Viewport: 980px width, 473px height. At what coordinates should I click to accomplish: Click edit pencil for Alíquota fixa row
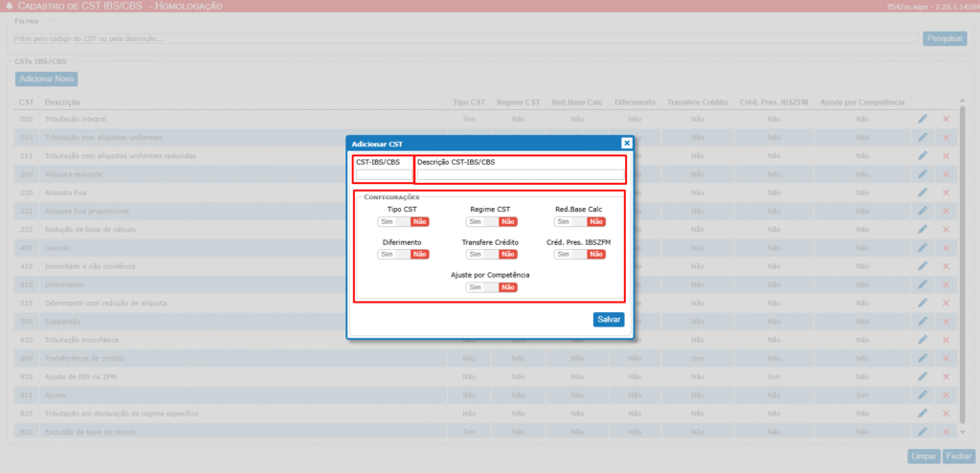click(x=923, y=192)
